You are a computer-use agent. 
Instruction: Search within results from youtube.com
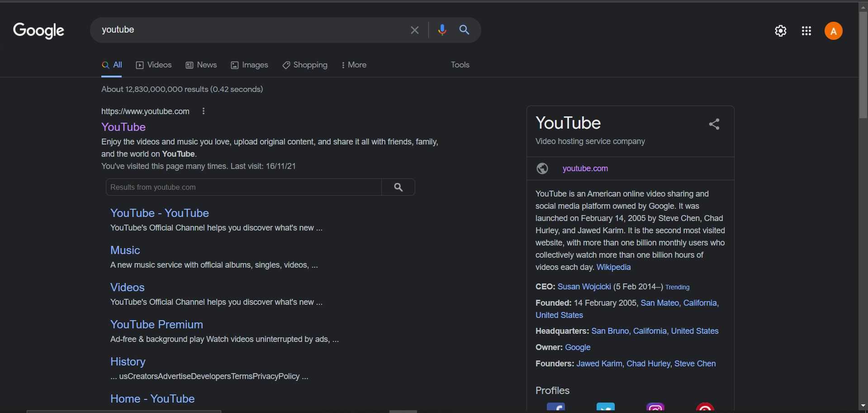(x=399, y=187)
